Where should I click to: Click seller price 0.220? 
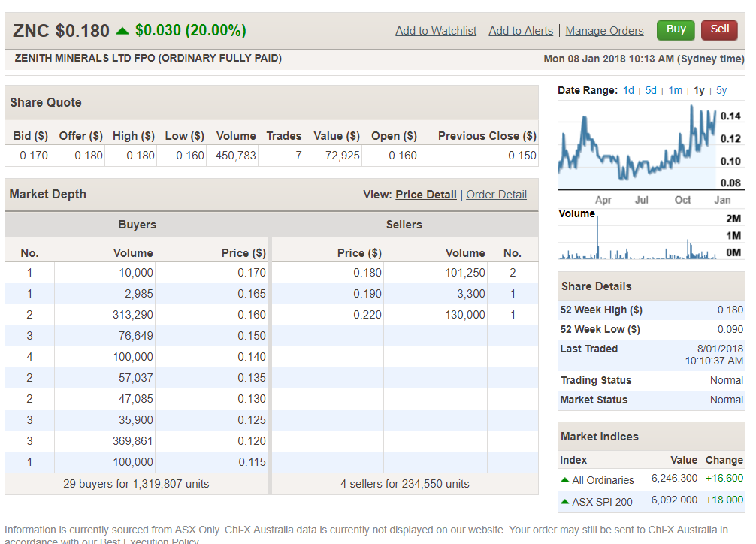pyautogui.click(x=367, y=315)
